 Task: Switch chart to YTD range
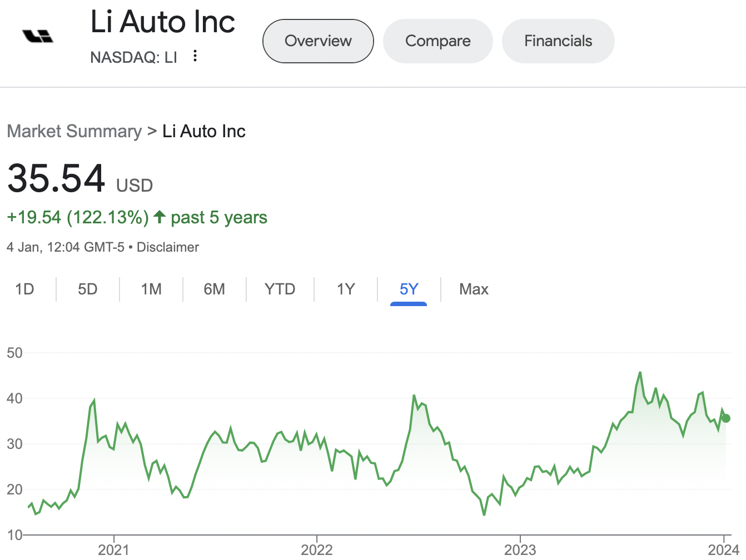280,289
